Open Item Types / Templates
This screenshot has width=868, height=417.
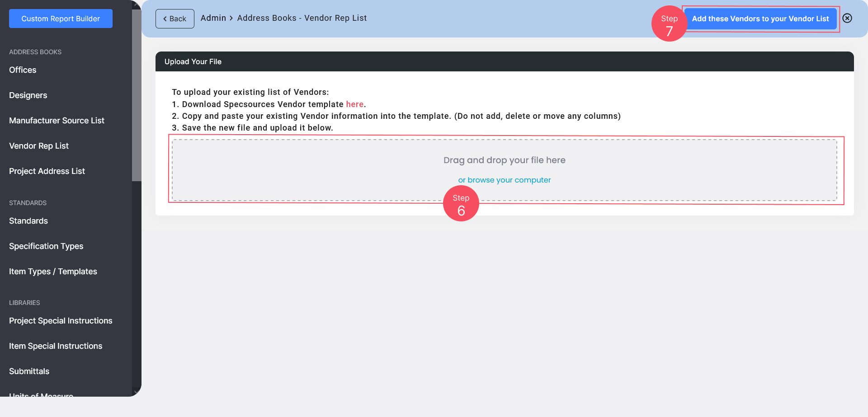tap(53, 272)
